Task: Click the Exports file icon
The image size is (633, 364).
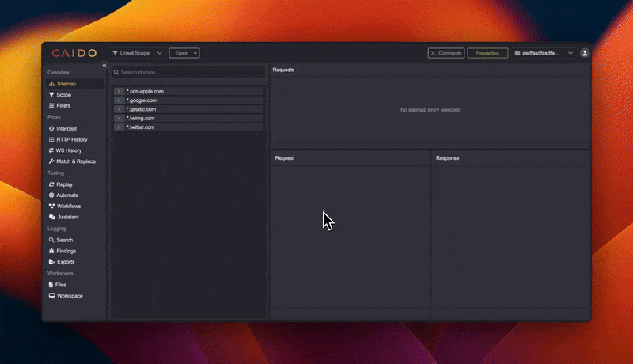Action: point(51,262)
